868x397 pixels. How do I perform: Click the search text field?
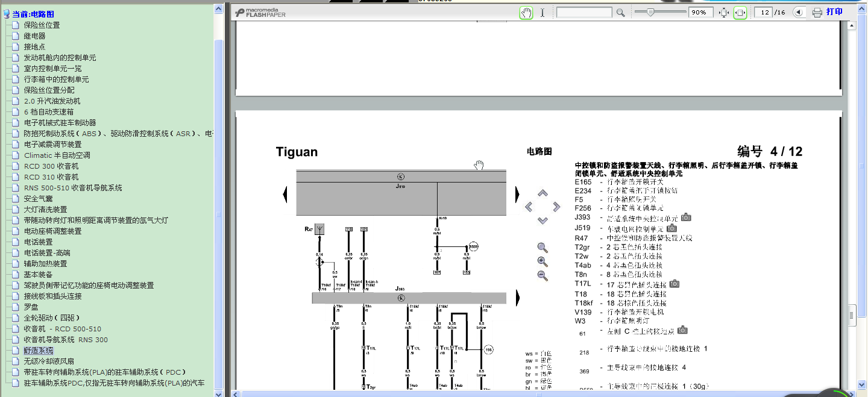(x=585, y=12)
